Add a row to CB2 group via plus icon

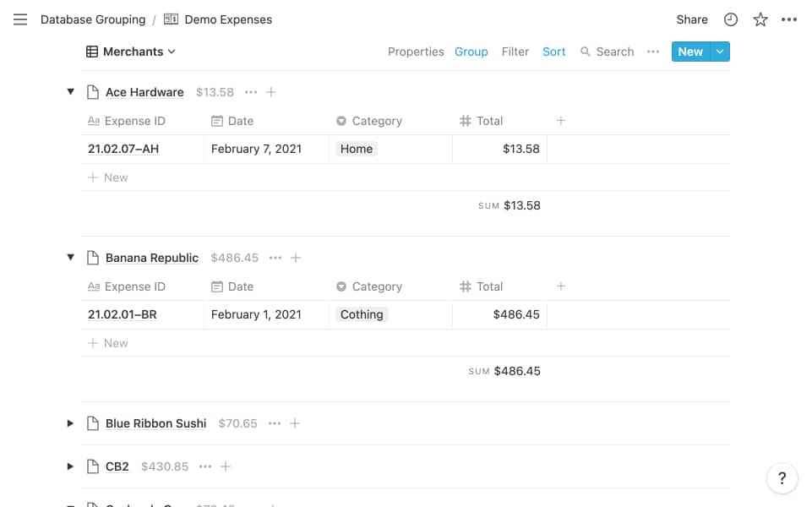(226, 466)
